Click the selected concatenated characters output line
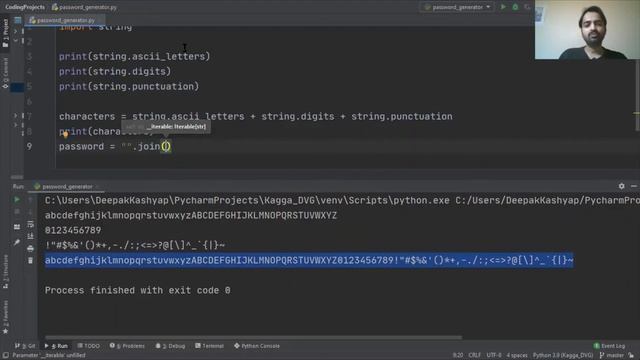Image resolution: width=640 pixels, height=360 pixels. coord(309,260)
